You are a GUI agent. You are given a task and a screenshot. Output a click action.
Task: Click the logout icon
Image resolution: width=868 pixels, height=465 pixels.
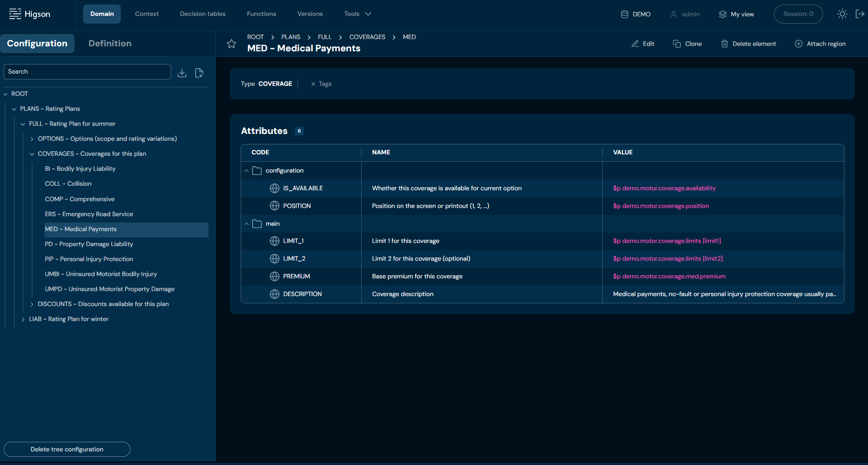pyautogui.click(x=860, y=14)
